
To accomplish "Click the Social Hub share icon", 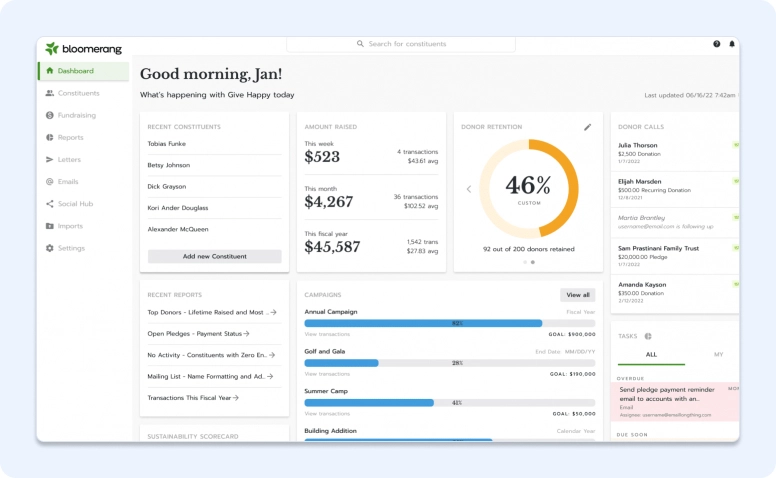I will [49, 204].
